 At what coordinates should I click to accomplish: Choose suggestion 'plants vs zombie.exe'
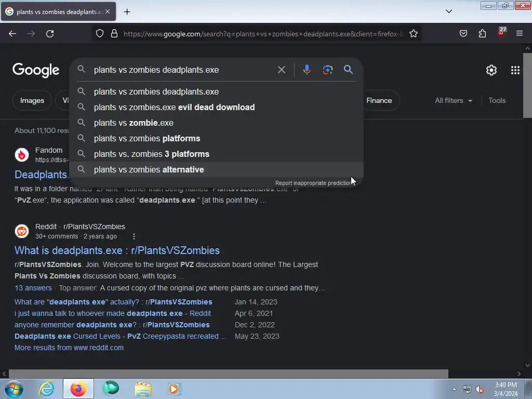(x=217, y=123)
